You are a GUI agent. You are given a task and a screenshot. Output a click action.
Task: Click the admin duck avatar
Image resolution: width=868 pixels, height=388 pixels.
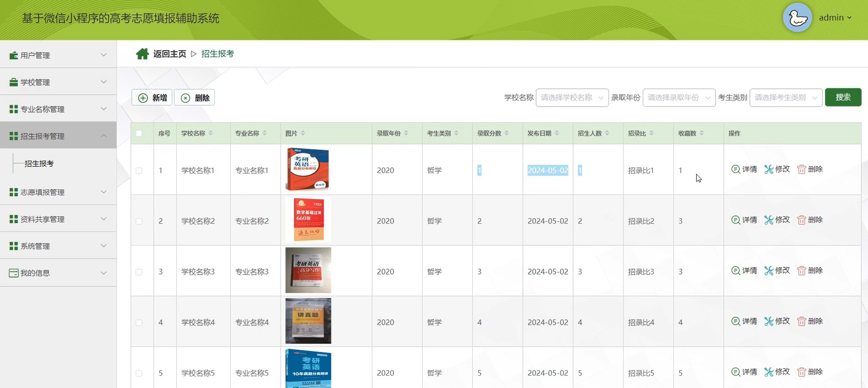click(797, 18)
